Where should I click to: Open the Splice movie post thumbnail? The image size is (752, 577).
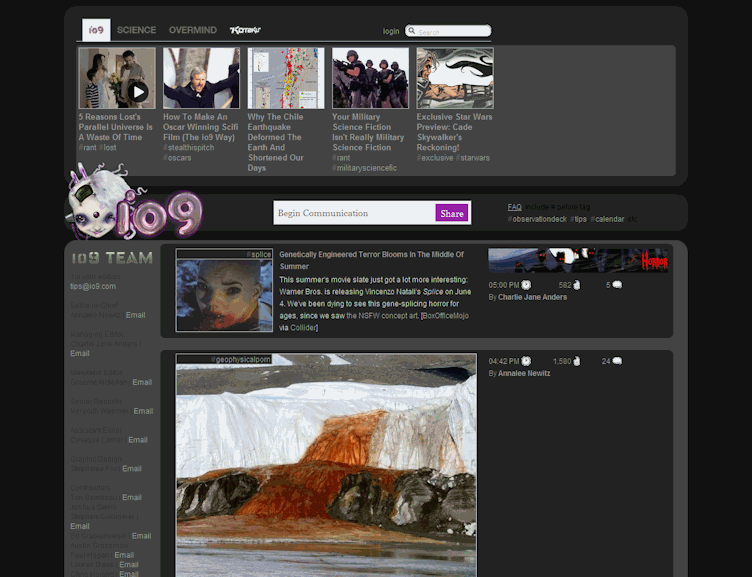[224, 295]
